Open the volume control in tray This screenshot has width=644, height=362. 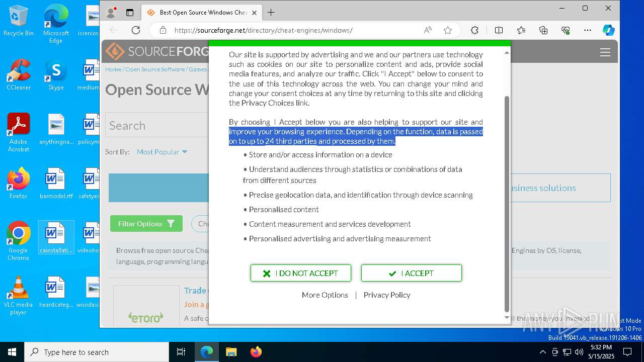point(579,352)
